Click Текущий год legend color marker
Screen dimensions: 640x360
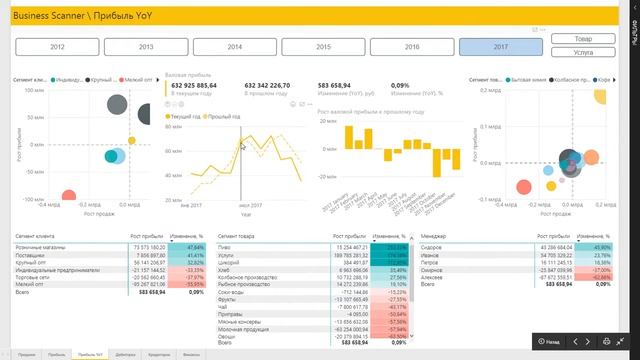pos(167,116)
